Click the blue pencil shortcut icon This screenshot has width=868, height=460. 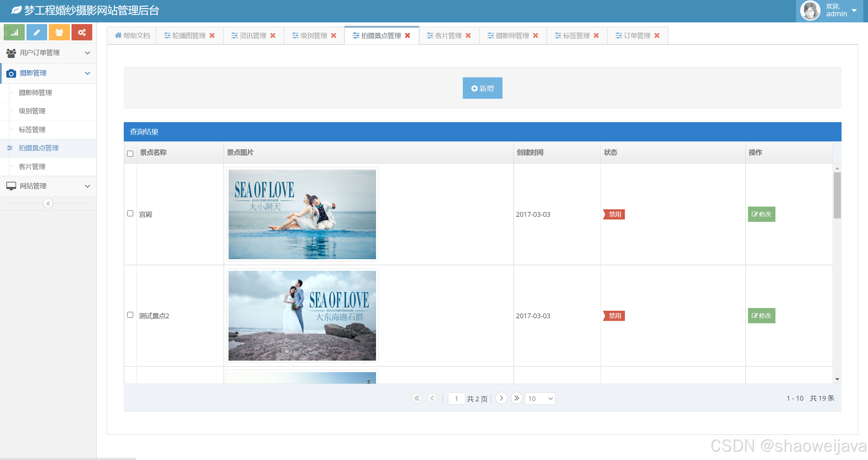tap(37, 33)
